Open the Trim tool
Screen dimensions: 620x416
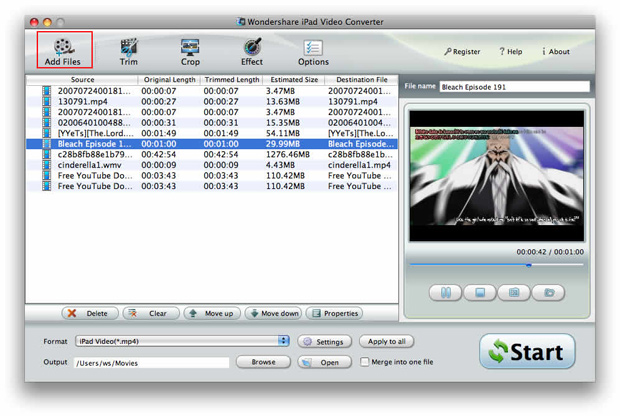pos(129,52)
